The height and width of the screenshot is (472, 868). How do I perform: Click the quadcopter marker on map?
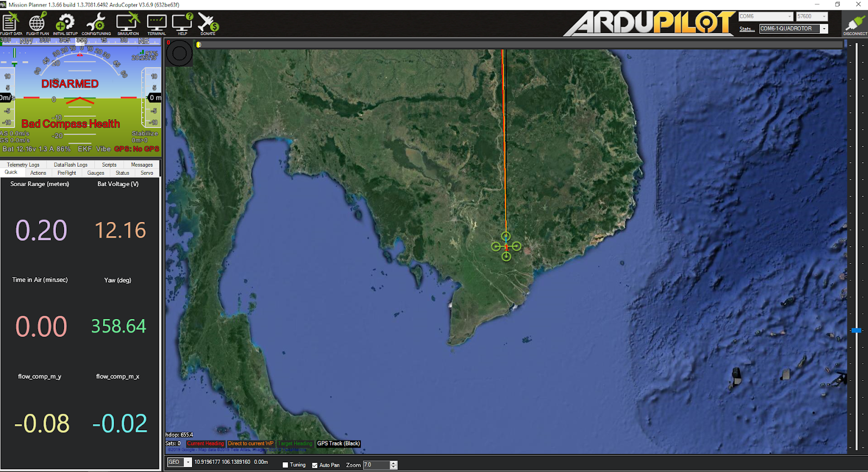pos(506,246)
